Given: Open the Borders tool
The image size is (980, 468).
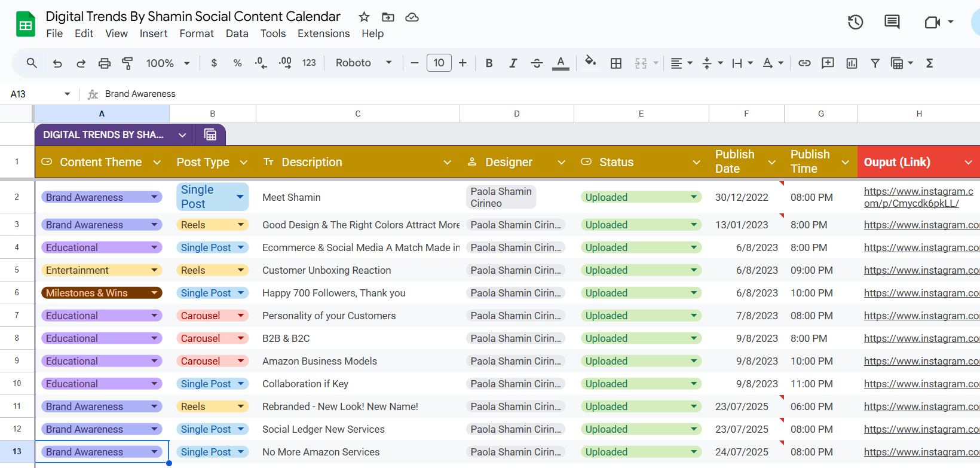Looking at the screenshot, I should 616,63.
